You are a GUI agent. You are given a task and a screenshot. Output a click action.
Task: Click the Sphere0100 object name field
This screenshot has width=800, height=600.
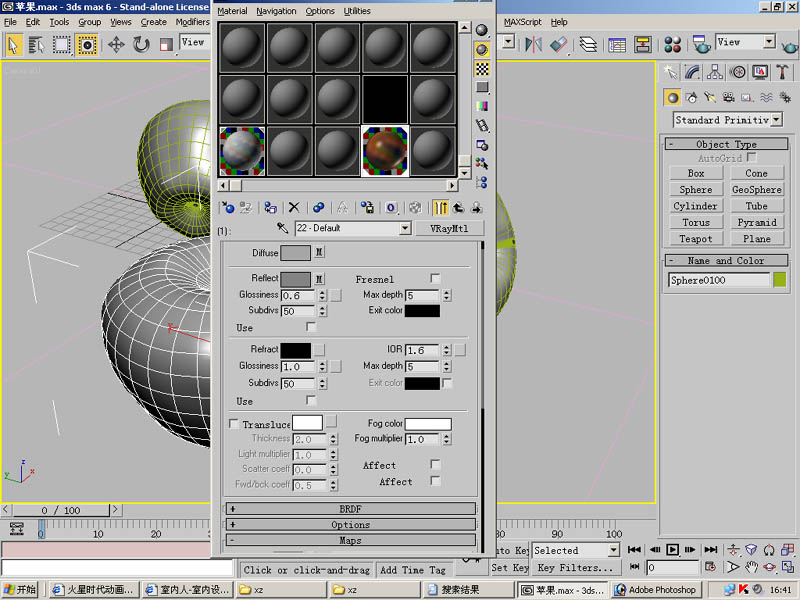click(x=718, y=280)
